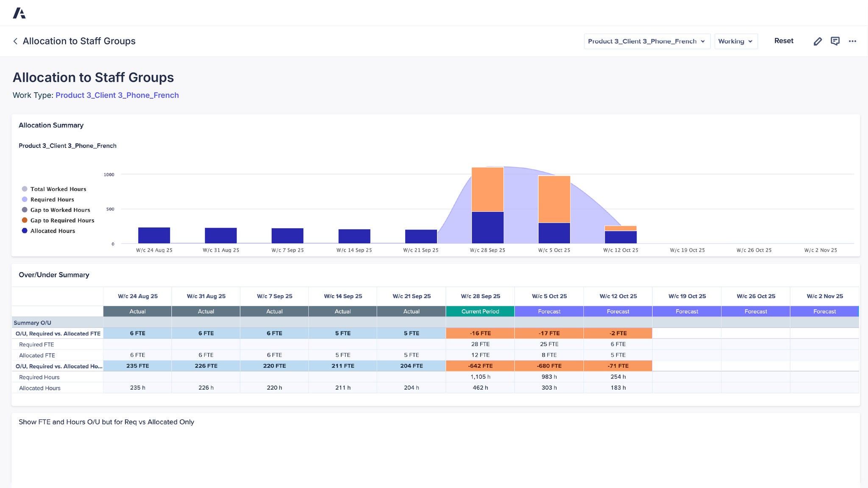Viewport: 868px width, 488px height.
Task: Open the Working version dropdown
Action: coord(736,41)
